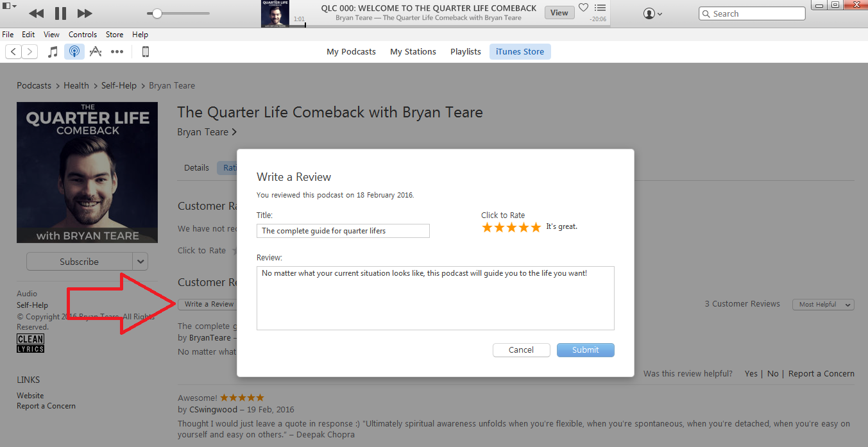
Task: Open the Most Helpful sort dropdown
Action: pos(823,305)
